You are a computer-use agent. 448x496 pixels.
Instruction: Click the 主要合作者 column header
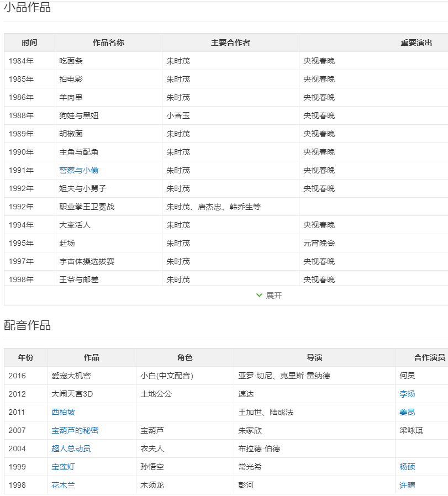click(x=231, y=43)
